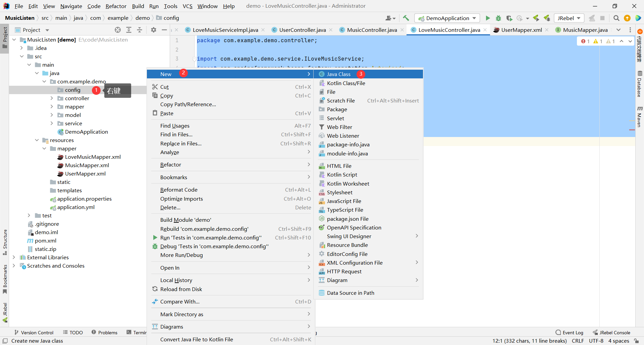Switch to the MusicController.java tab
Viewport: 644px width, 345px height.
(372, 30)
